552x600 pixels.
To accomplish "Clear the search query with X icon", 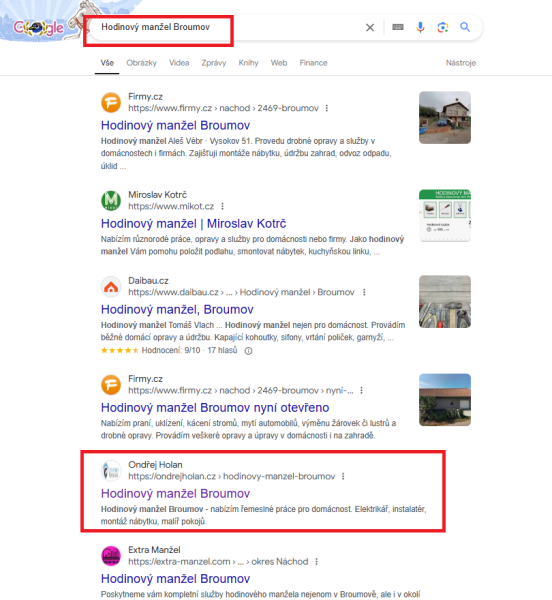I will [x=370, y=28].
